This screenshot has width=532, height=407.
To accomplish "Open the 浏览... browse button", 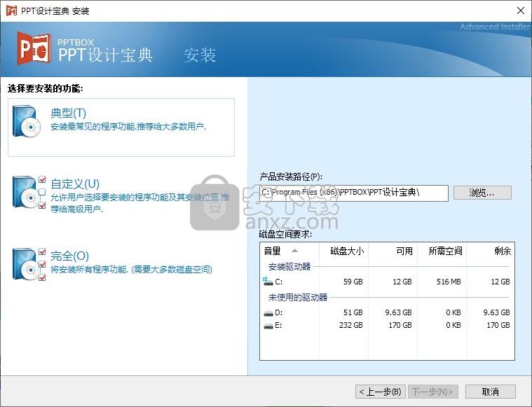I will point(482,193).
